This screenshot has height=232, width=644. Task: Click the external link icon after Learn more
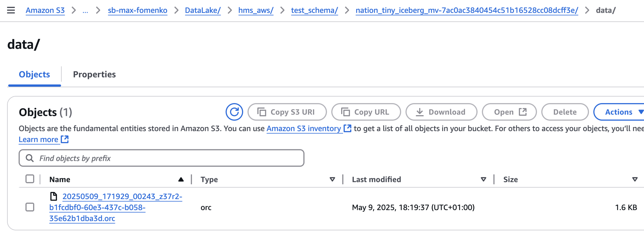(x=65, y=139)
